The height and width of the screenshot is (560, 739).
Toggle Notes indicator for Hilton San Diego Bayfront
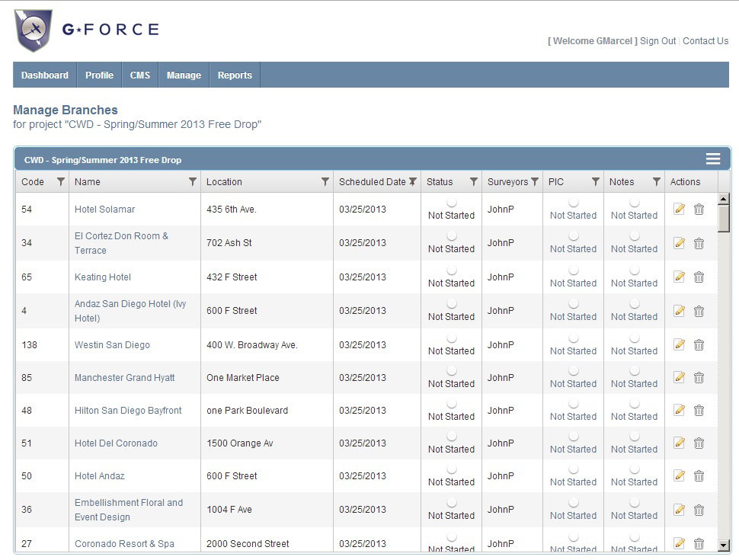coord(635,404)
